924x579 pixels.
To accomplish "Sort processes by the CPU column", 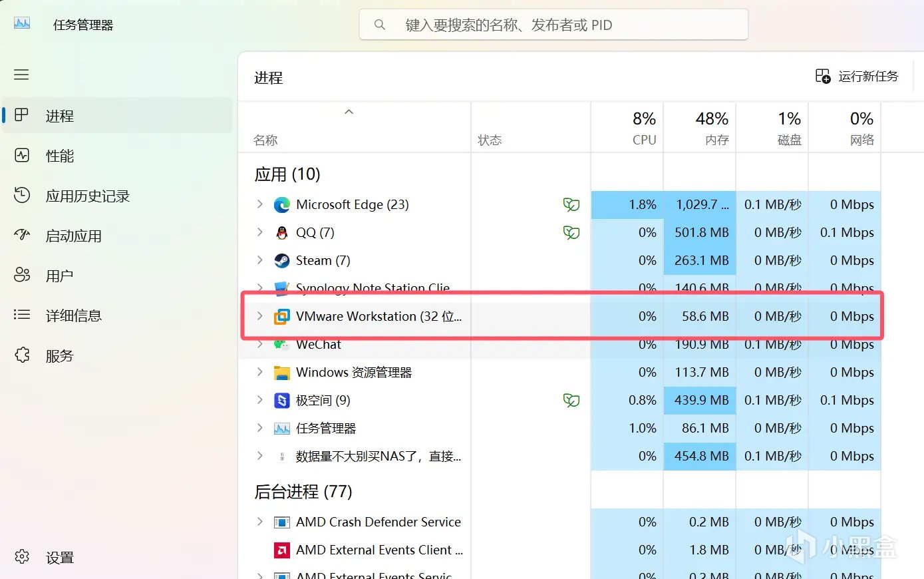I will coord(627,128).
